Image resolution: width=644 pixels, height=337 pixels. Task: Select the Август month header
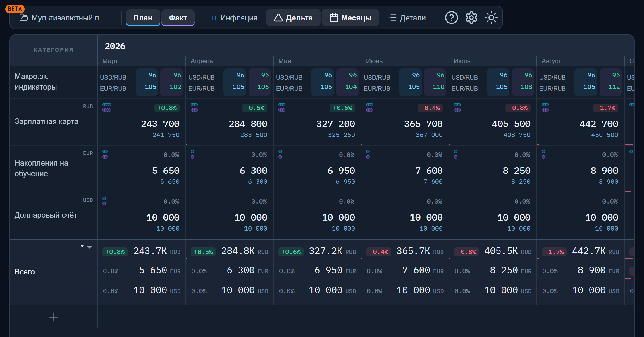coord(551,61)
